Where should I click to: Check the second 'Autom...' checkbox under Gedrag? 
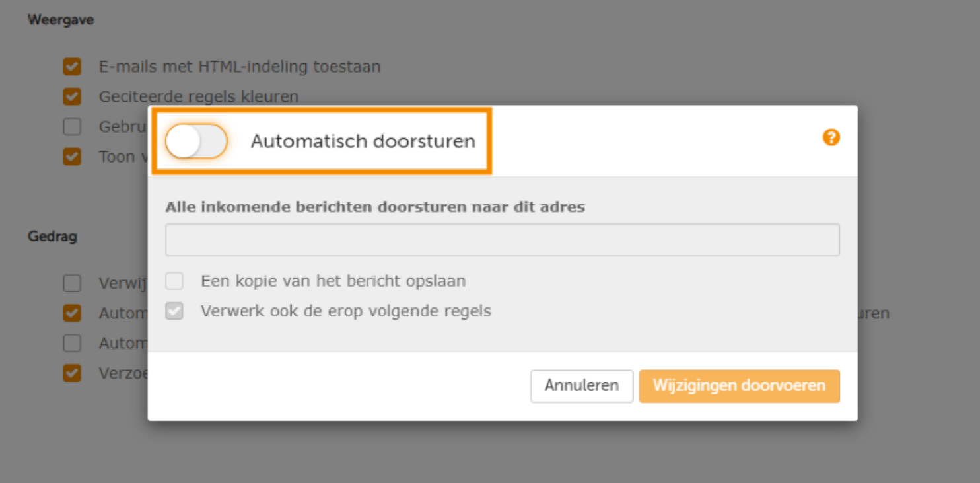pos(71,343)
